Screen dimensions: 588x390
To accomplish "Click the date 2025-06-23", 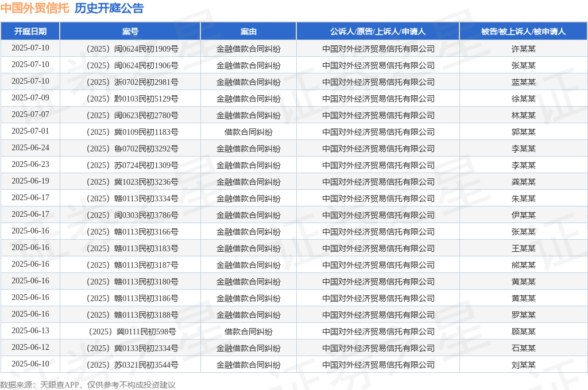I will 30,164.
